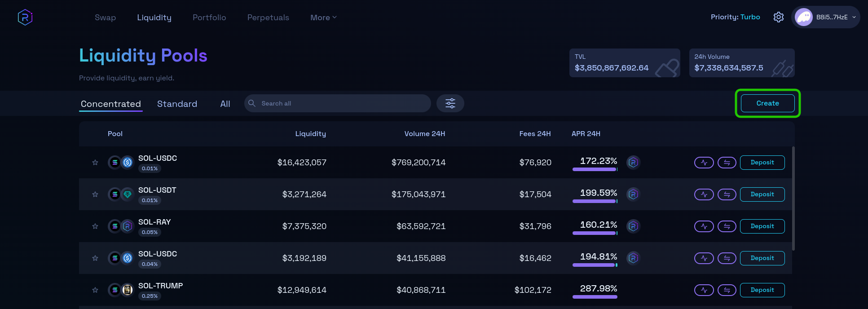Screen dimensions: 868x309
Task: Click the RAY reward icon beside 172.23% APR
Action: 633,162
